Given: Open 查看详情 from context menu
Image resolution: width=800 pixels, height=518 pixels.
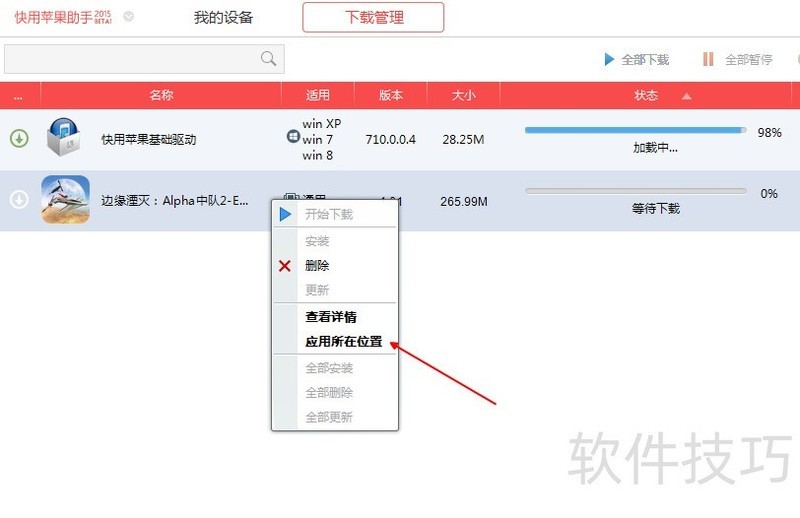Looking at the screenshot, I should 331,317.
